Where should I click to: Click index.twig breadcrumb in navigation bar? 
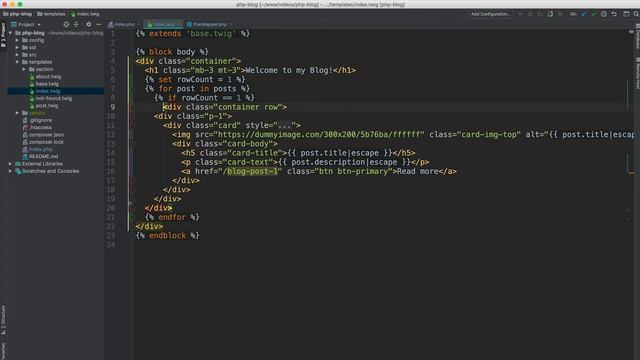(85, 14)
